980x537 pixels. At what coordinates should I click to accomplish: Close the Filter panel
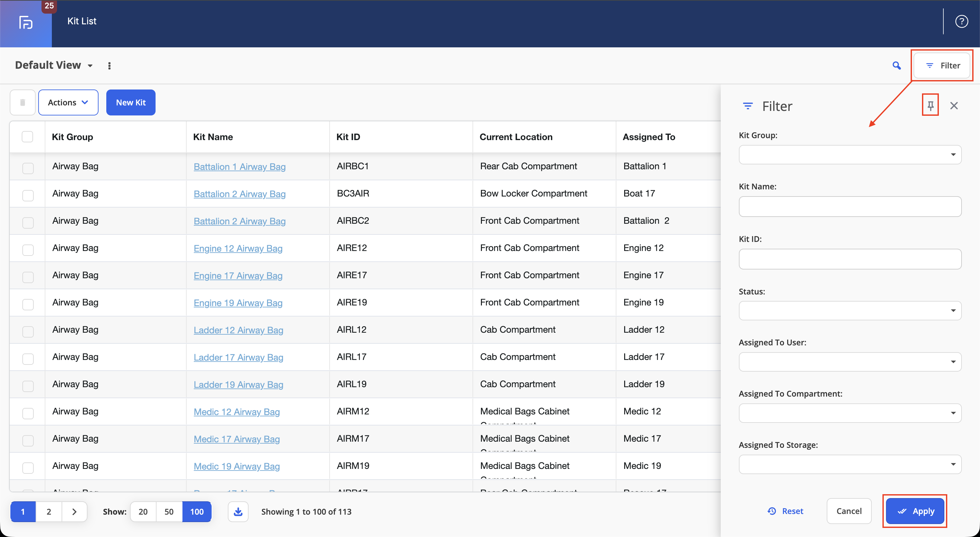[954, 105]
